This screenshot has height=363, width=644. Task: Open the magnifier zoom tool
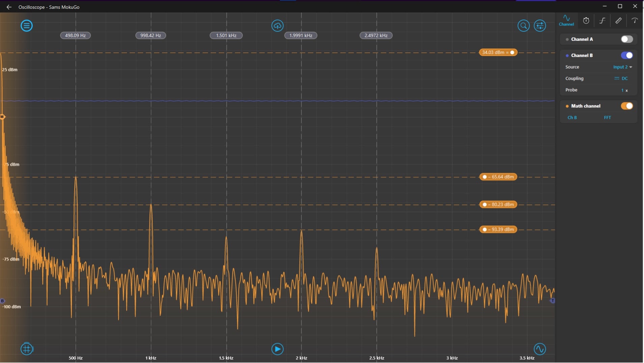tap(523, 26)
